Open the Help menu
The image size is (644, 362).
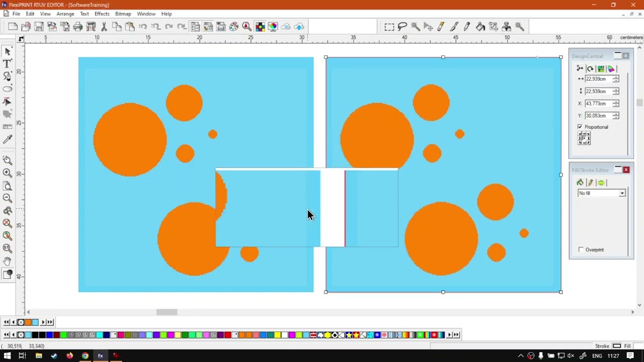point(167,14)
